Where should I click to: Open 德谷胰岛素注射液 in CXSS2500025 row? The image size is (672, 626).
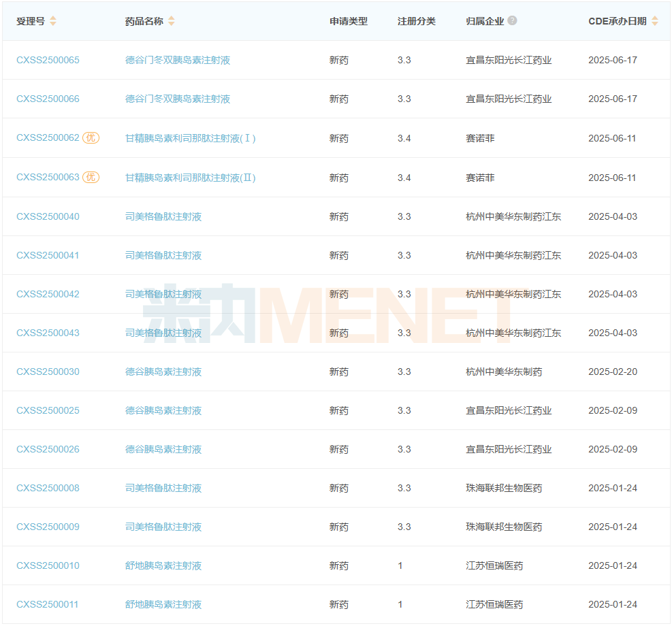click(x=163, y=410)
